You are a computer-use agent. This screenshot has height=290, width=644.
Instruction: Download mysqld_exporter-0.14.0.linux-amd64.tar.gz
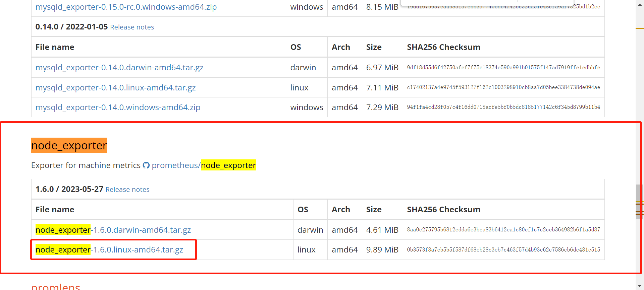(115, 87)
